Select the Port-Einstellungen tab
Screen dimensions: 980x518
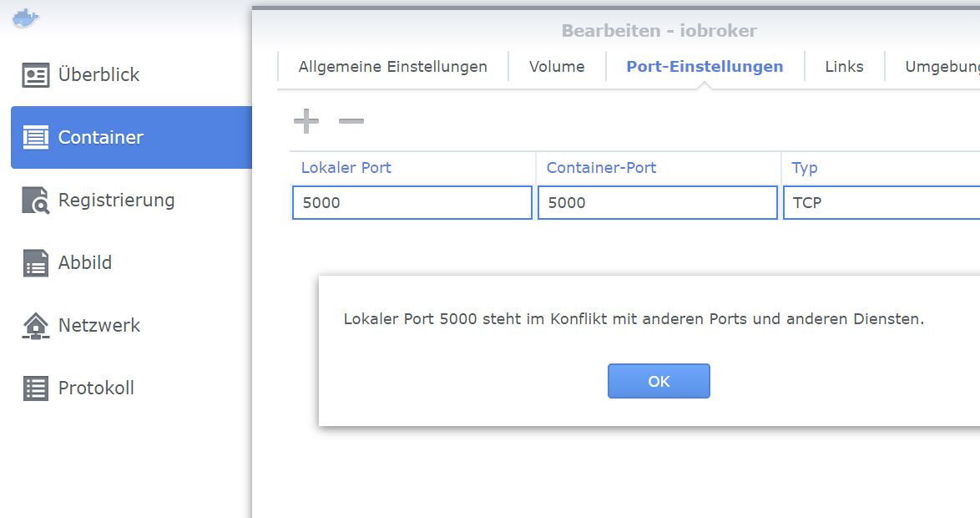pos(705,66)
